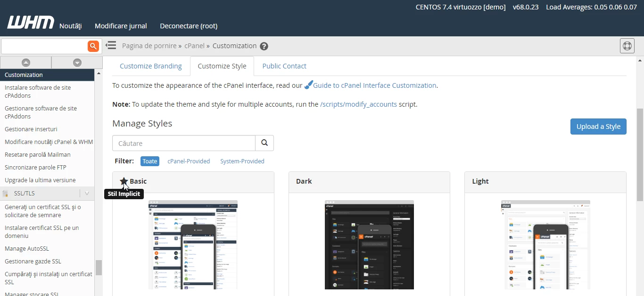The image size is (644, 296).
Task: Collapse all sidebar sections with up arrow
Action: (x=26, y=62)
